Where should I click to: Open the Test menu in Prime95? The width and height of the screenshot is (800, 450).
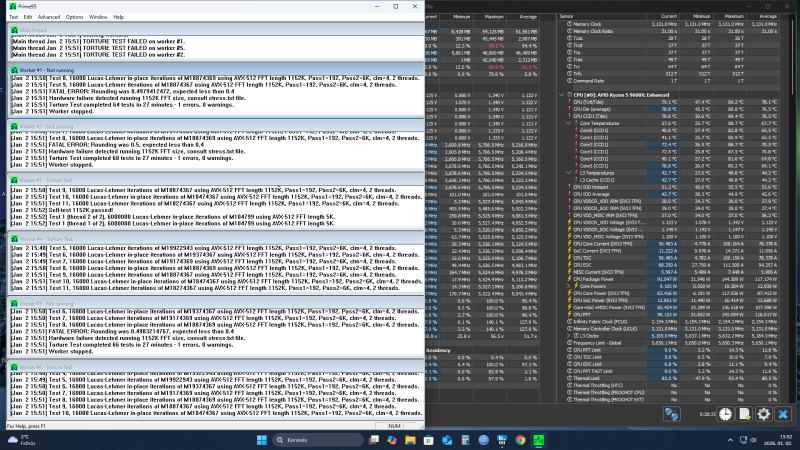(x=13, y=17)
